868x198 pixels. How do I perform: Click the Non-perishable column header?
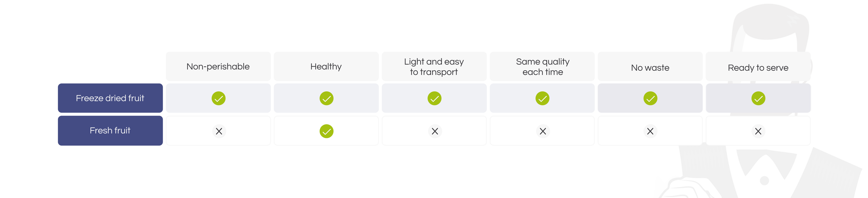(x=218, y=66)
